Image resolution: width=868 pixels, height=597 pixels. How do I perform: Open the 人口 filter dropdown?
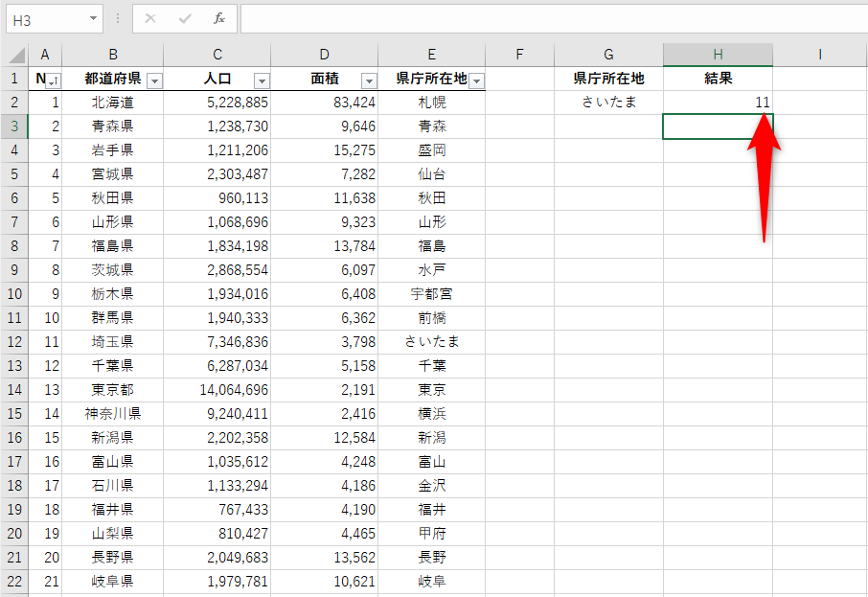pos(262,81)
